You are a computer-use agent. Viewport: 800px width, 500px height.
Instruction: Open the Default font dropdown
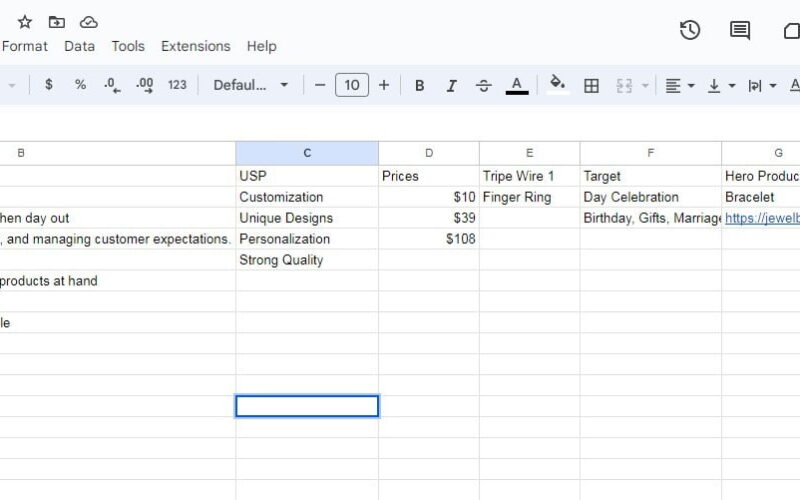pos(251,85)
